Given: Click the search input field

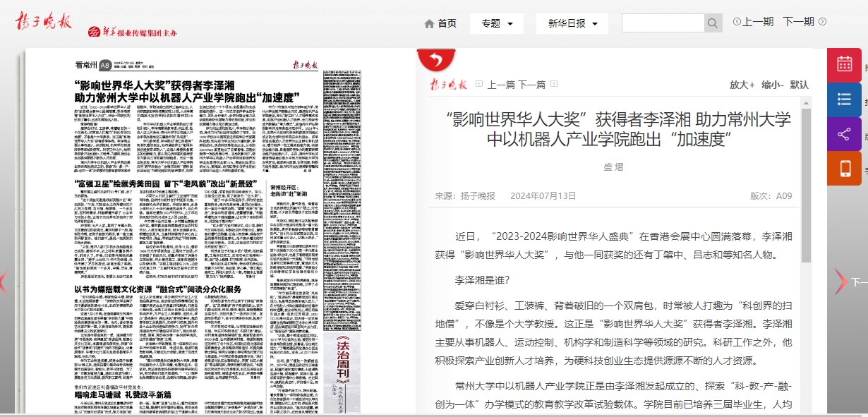Looking at the screenshot, I should click(663, 23).
